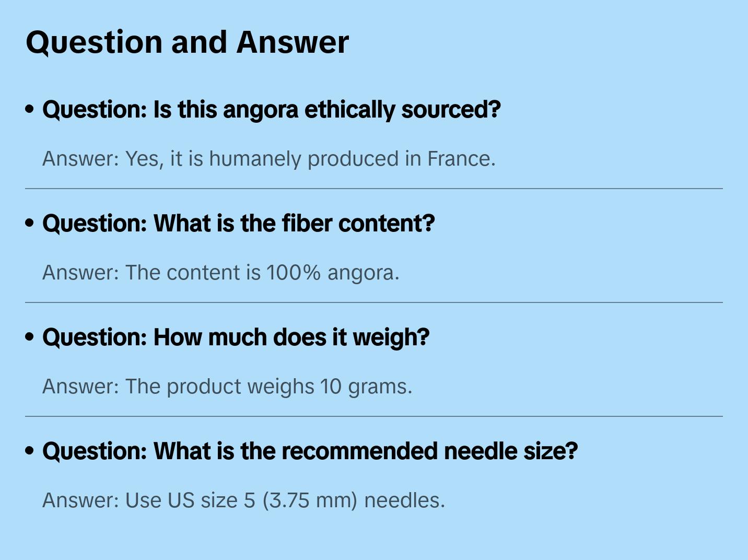Click the bullet next to the needle size question

click(x=30, y=451)
